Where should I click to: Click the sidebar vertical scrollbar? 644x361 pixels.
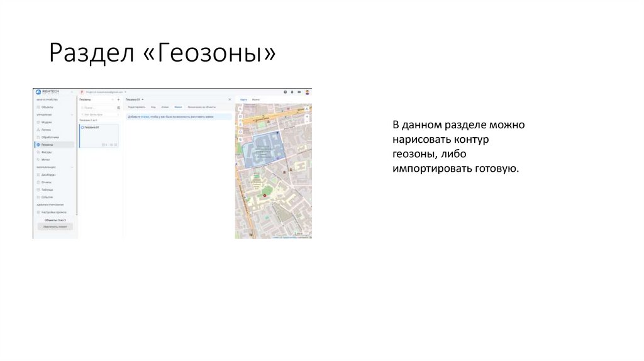[76, 156]
